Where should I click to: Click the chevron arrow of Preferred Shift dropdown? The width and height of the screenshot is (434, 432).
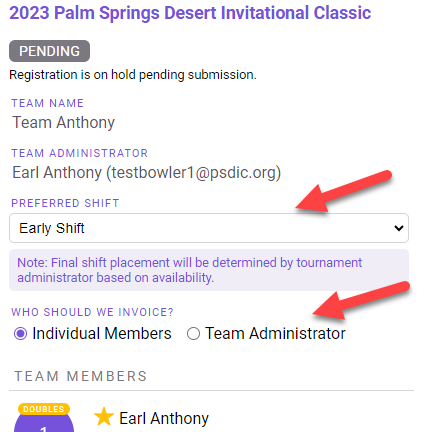(399, 228)
